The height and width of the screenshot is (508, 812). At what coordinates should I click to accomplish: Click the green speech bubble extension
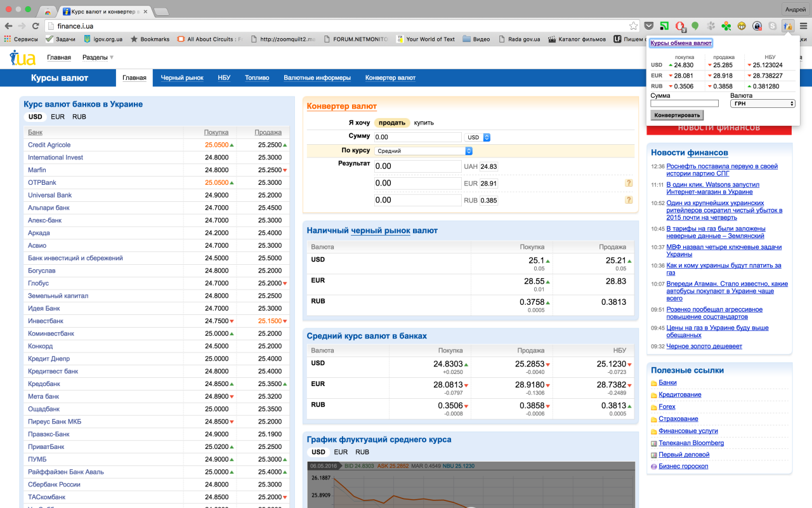coord(695,26)
